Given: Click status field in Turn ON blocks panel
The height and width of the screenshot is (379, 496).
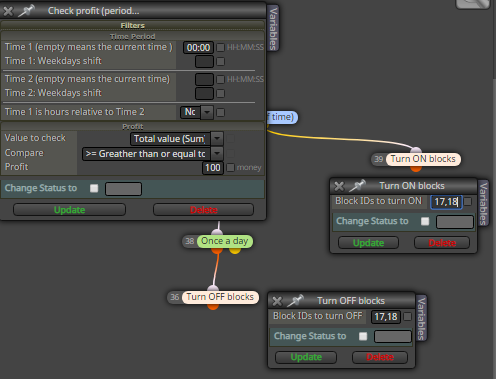Looking at the screenshot, I should click(455, 222).
